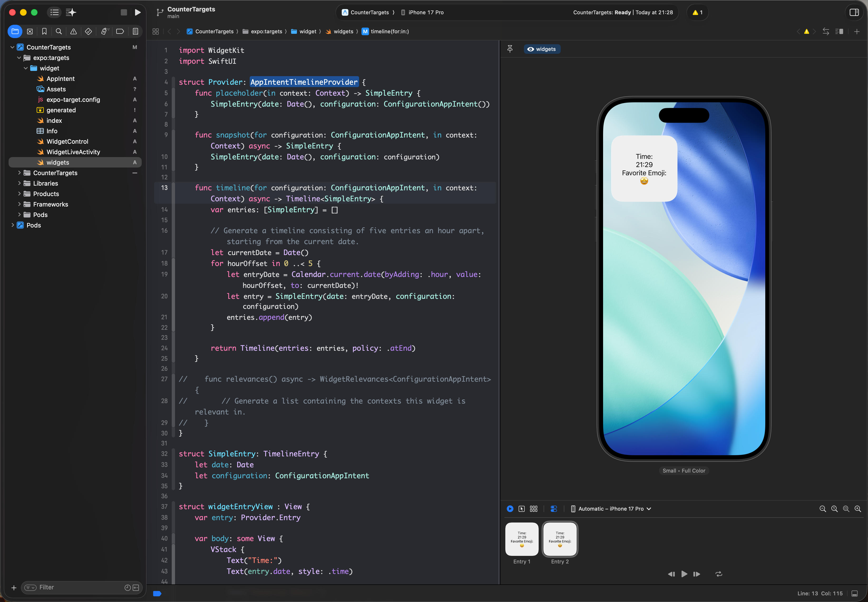Pin the widgets preview in the canvas
The height and width of the screenshot is (602, 868).
click(x=510, y=49)
